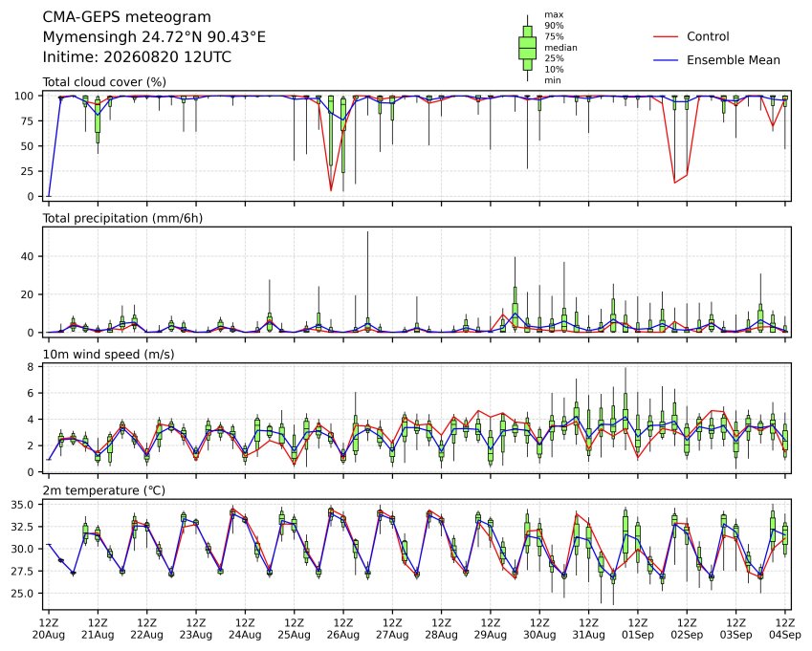This screenshot has width=812, height=651.
Task: Click the '8' tick on wind speed axis
Action: tap(31, 367)
